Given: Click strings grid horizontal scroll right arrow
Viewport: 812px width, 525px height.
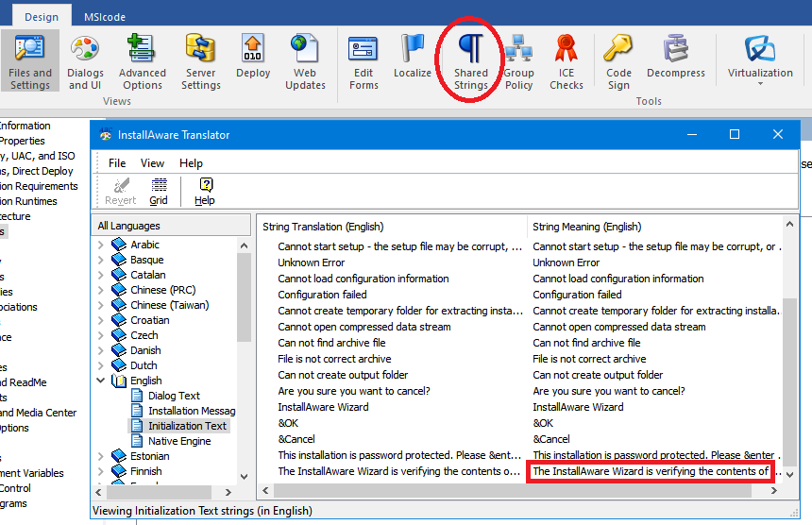Looking at the screenshot, I should coord(774,490).
